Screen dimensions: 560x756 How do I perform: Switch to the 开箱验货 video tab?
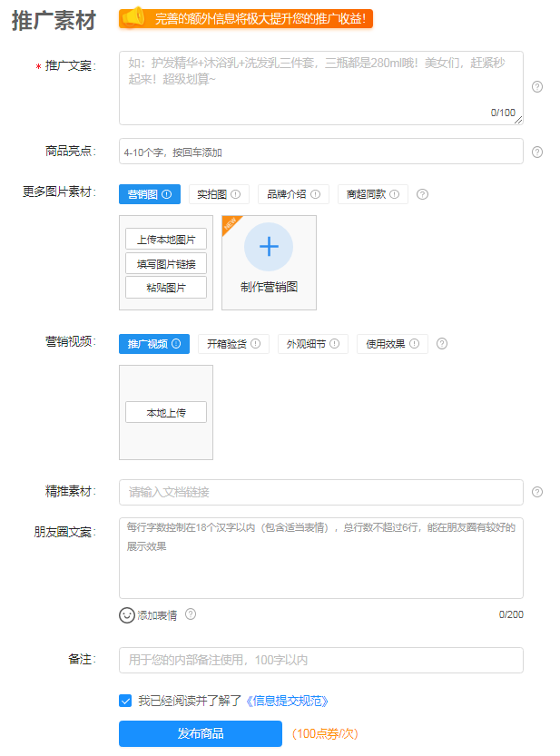(x=233, y=344)
